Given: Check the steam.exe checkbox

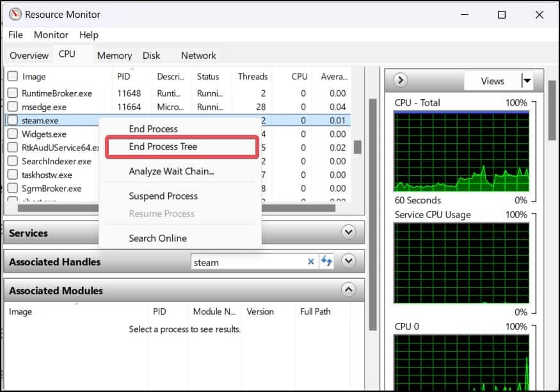Looking at the screenshot, I should click(13, 120).
